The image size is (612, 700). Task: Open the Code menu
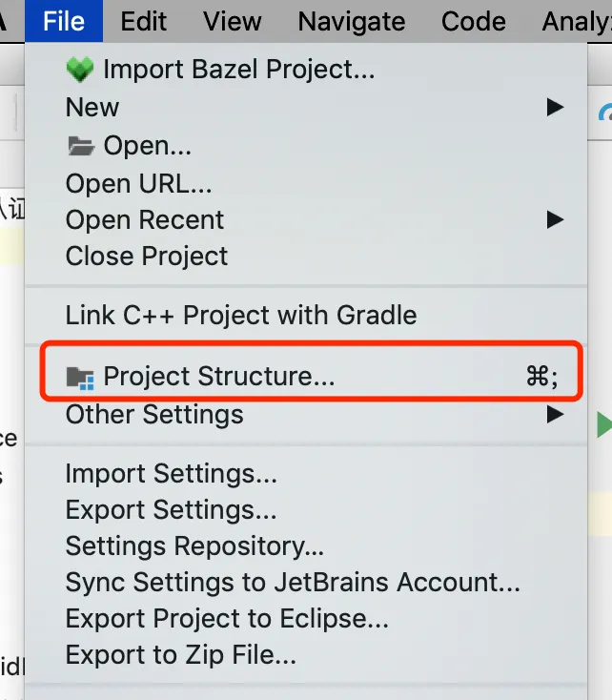(473, 21)
